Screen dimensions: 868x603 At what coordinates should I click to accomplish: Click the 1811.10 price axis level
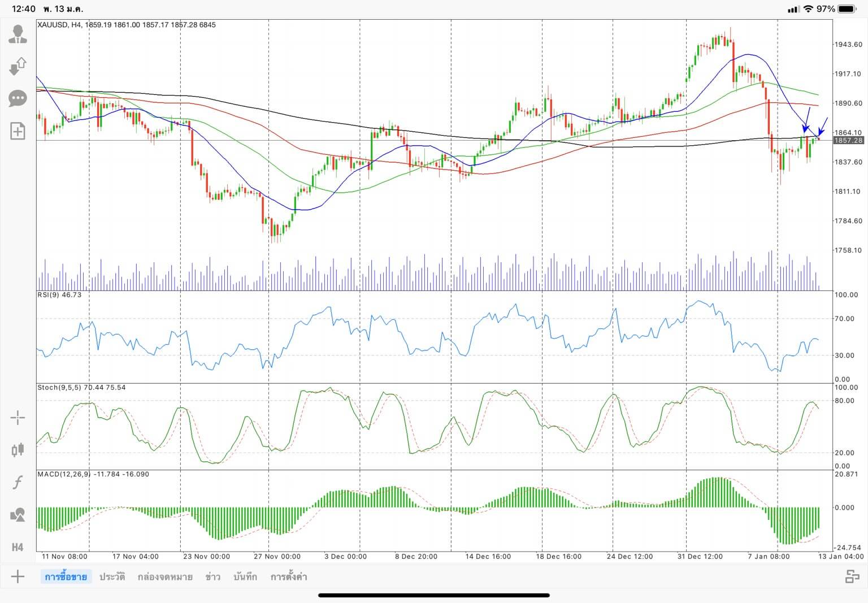tap(848, 192)
